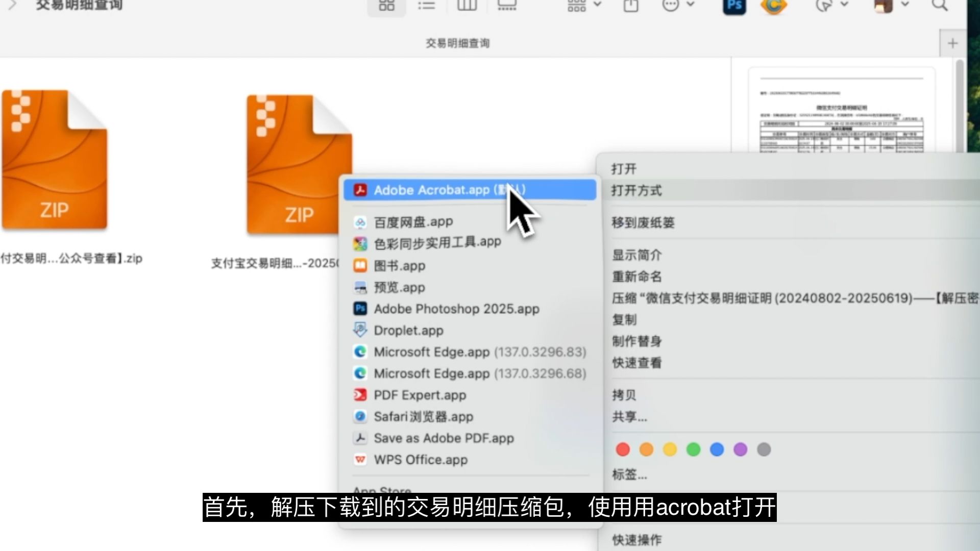Open with Droplet.app
Image resolution: width=980 pixels, height=551 pixels.
(470, 330)
